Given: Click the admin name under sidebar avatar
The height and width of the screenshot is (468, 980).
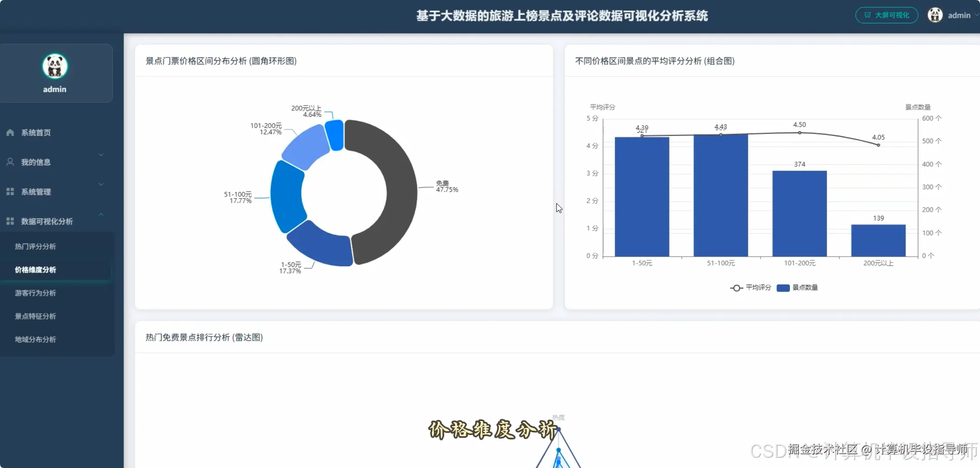Looking at the screenshot, I should [54, 89].
